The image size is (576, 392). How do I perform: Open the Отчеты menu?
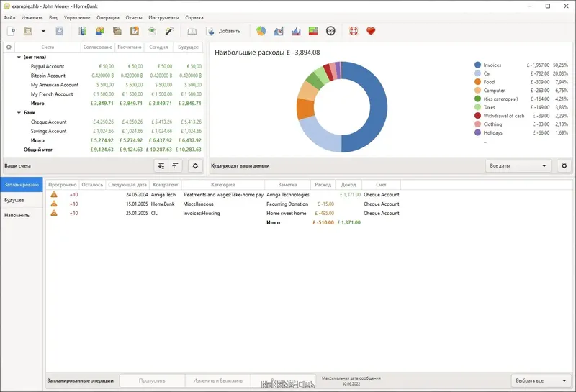coord(134,17)
